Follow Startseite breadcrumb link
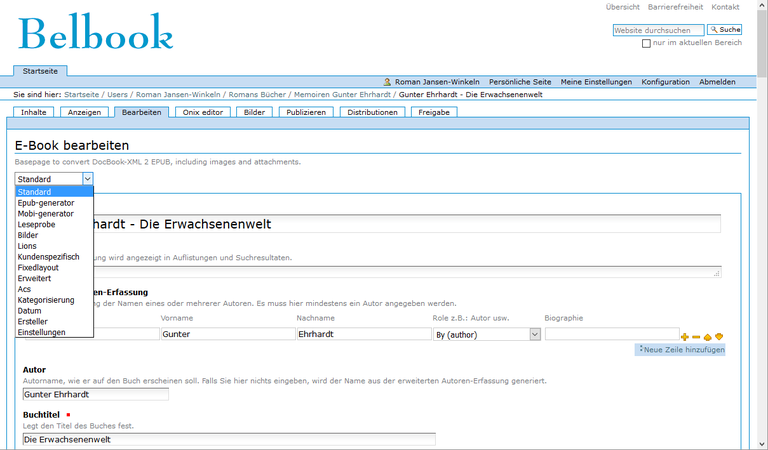 coord(81,95)
